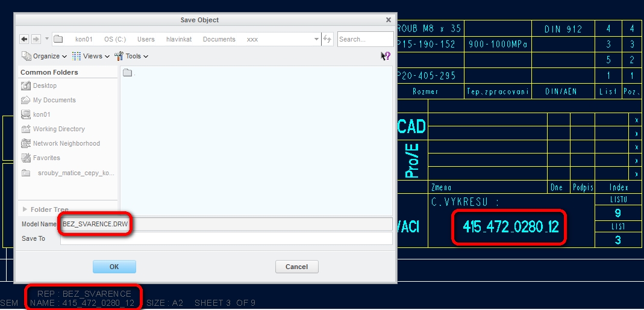Open srouby_matice_cepy_ko... folder shortcut
The image size is (644, 310).
pos(68,173)
